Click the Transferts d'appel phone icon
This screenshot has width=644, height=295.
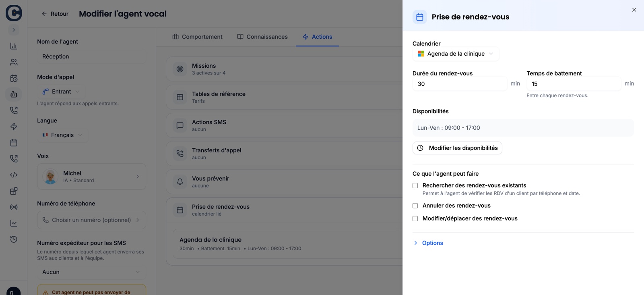[180, 154]
